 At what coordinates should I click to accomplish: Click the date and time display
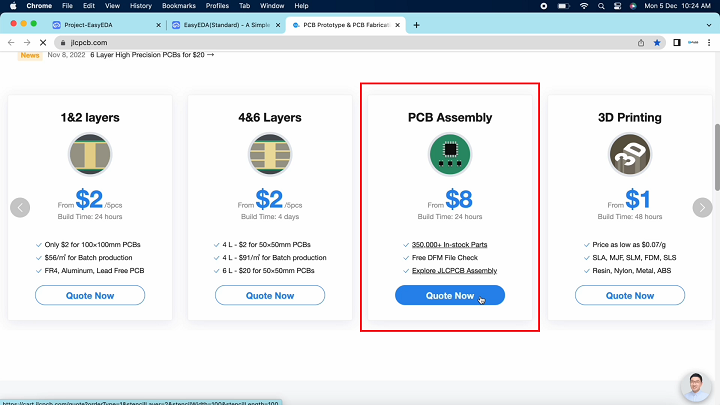coord(677,6)
